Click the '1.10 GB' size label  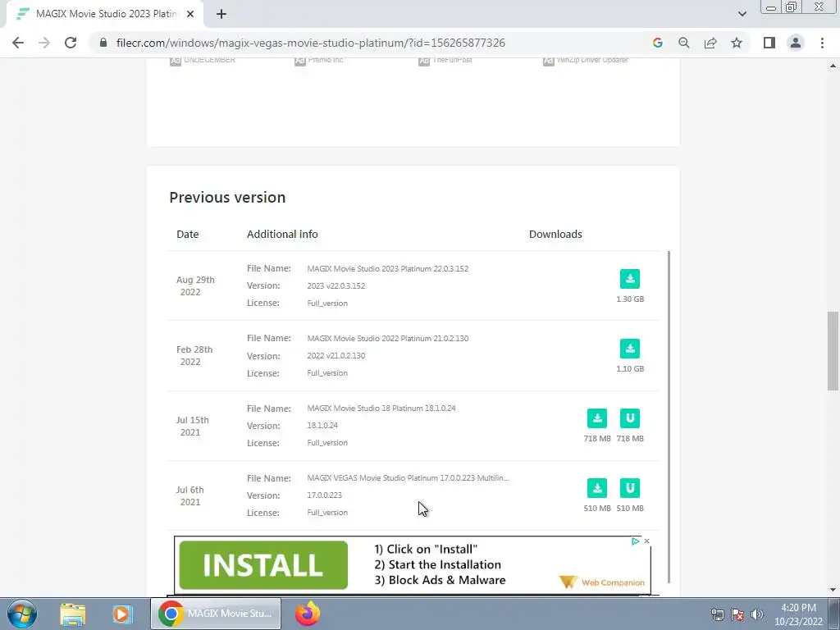[x=630, y=368]
